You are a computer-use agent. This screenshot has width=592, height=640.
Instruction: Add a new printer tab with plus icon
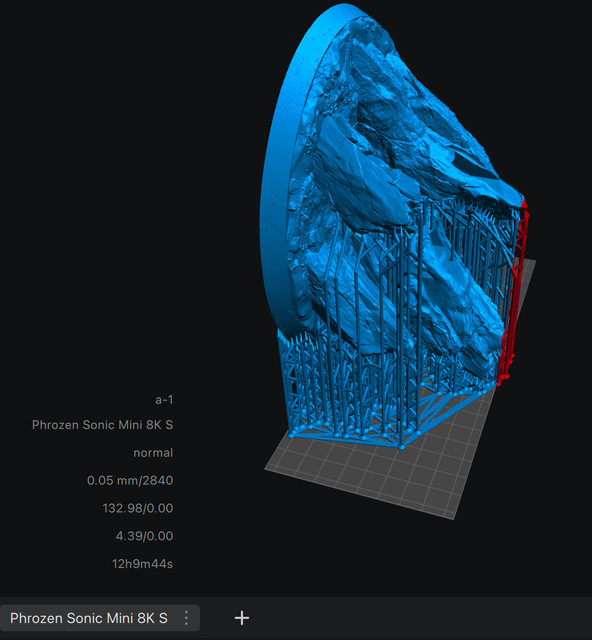[242, 618]
